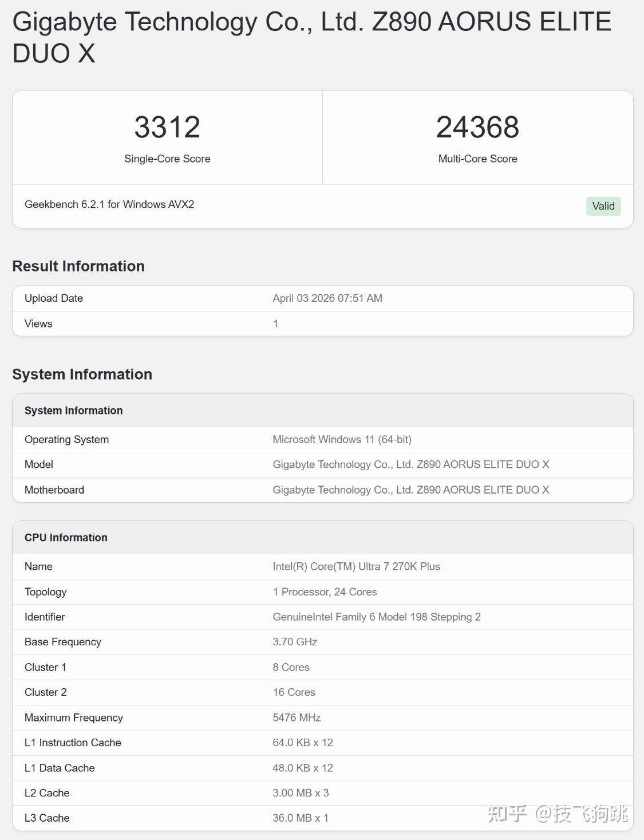Click the large System Information section heading
The height and width of the screenshot is (840, 644).
82,374
